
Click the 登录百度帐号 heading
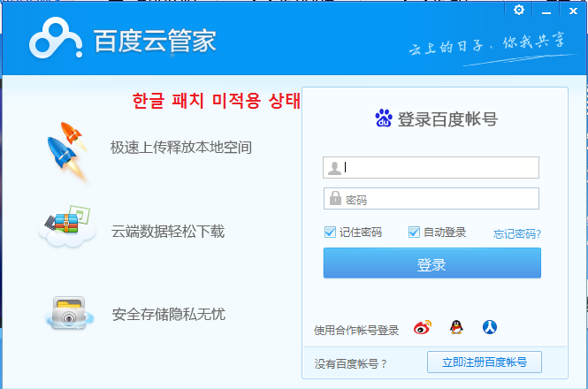click(447, 119)
